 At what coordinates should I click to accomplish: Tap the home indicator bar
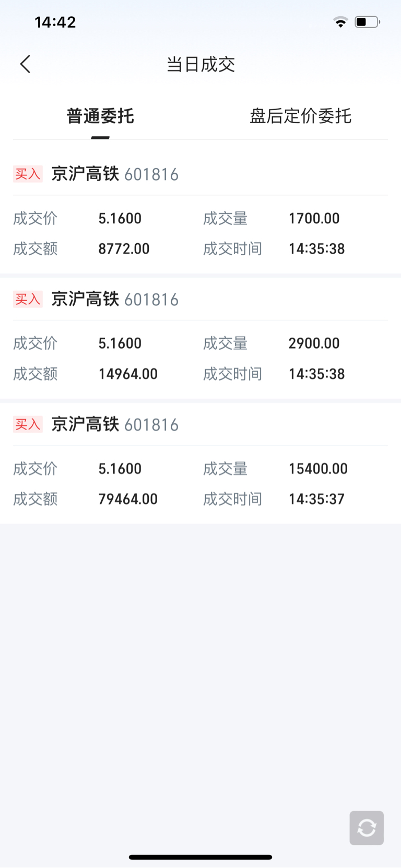coord(200,857)
